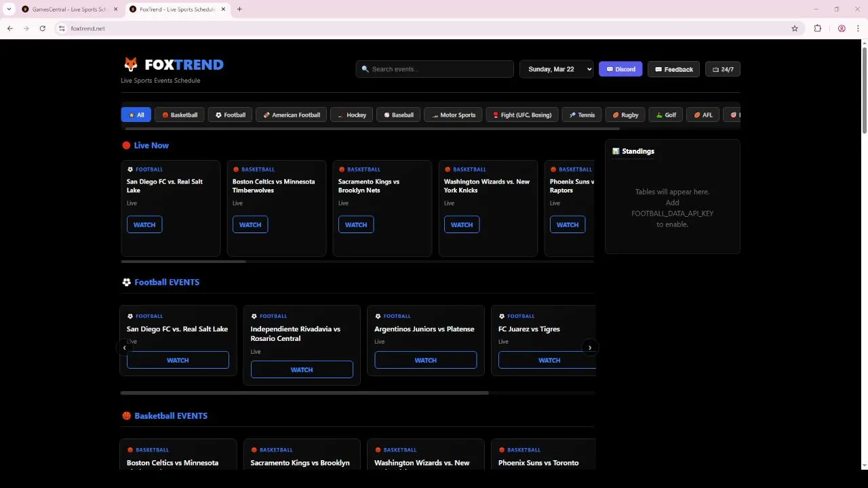Open the Discord link button
This screenshot has width=868, height=488.
tap(620, 69)
